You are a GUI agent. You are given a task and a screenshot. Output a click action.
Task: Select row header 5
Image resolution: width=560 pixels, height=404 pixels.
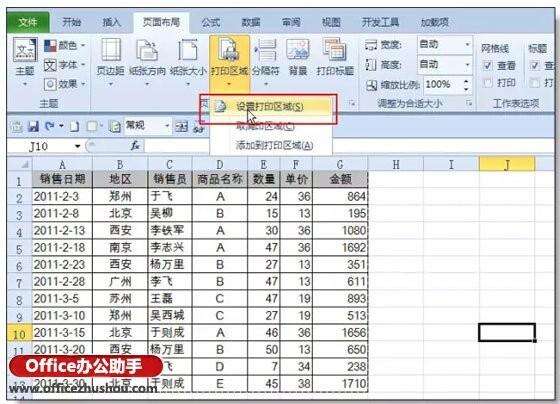[19, 248]
